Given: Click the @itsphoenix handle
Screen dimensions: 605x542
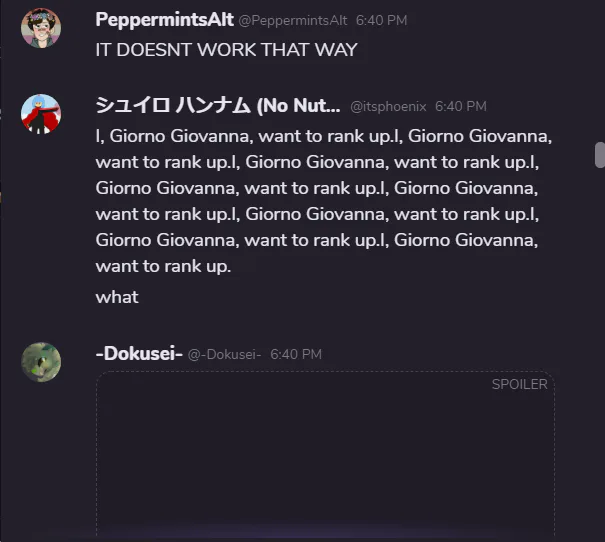Looking at the screenshot, I should (x=388, y=106).
